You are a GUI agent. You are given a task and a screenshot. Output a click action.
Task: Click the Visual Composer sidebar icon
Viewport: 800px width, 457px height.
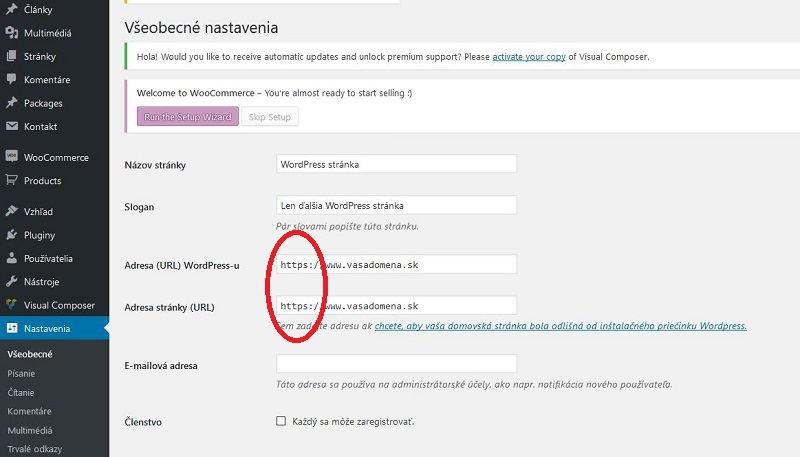tap(12, 305)
